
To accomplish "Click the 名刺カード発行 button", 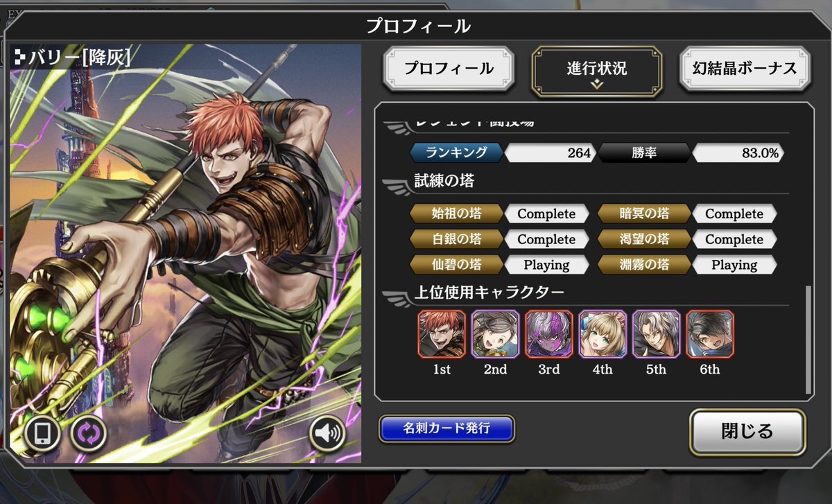I will (x=447, y=428).
